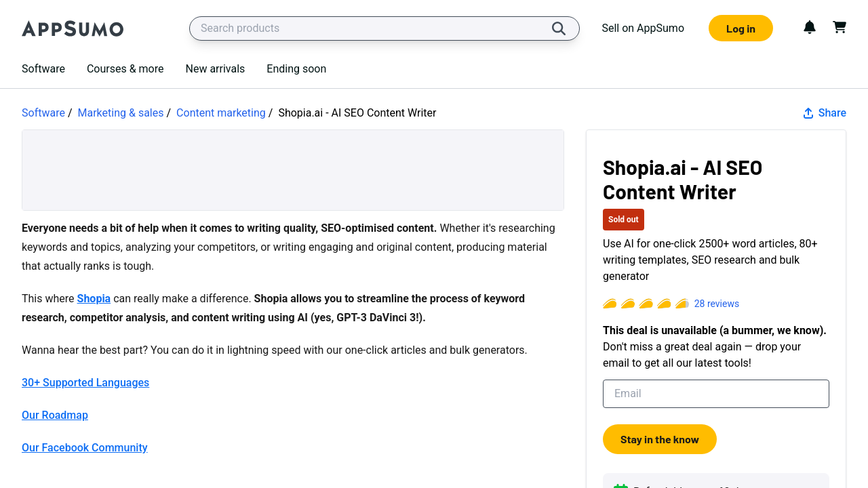Open 30+ Supported Languages link
This screenshot has height=488, width=868.
click(x=85, y=383)
